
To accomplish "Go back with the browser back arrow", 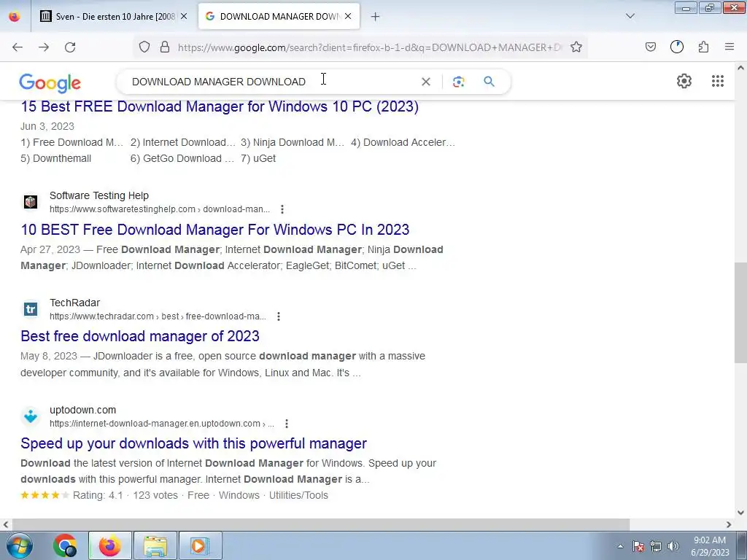I will (18, 47).
